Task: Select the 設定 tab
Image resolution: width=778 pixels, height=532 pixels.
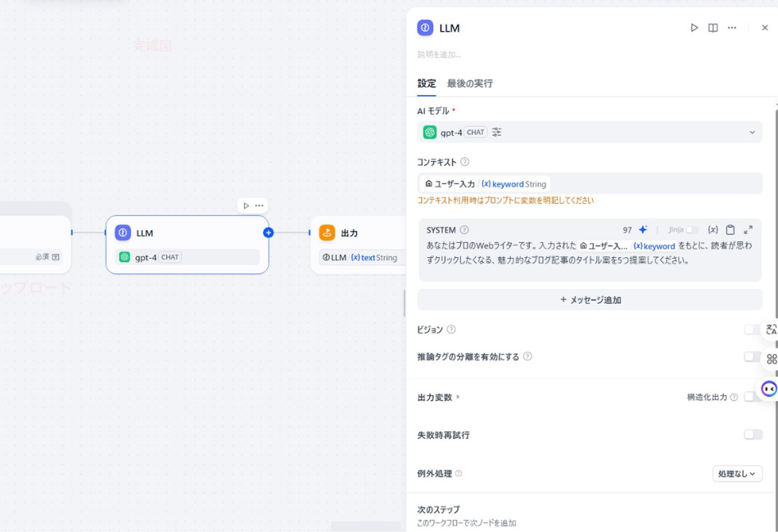Action: click(427, 83)
